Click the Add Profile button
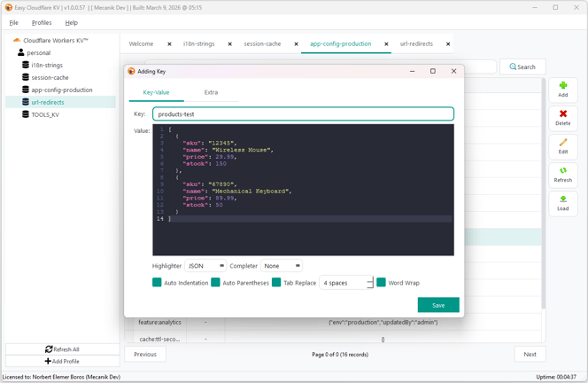Viewport: 588px width, 383px height. point(62,361)
